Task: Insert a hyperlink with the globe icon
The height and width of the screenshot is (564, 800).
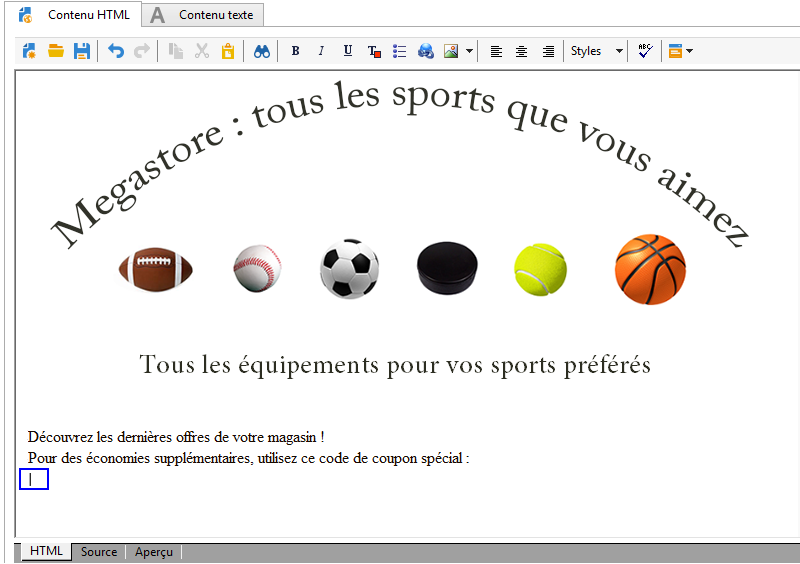Action: (x=426, y=51)
